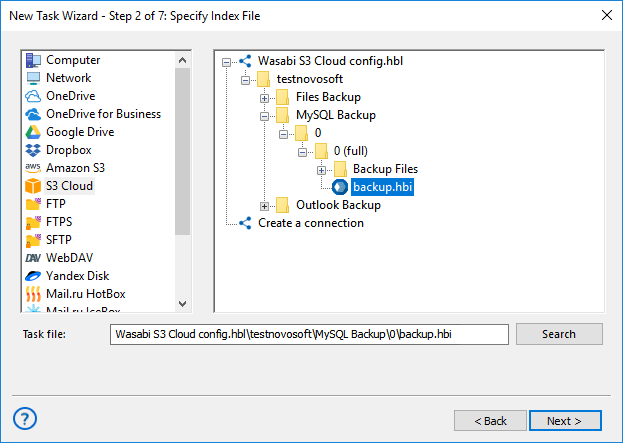
Task: Click the Search button
Action: coord(559,334)
